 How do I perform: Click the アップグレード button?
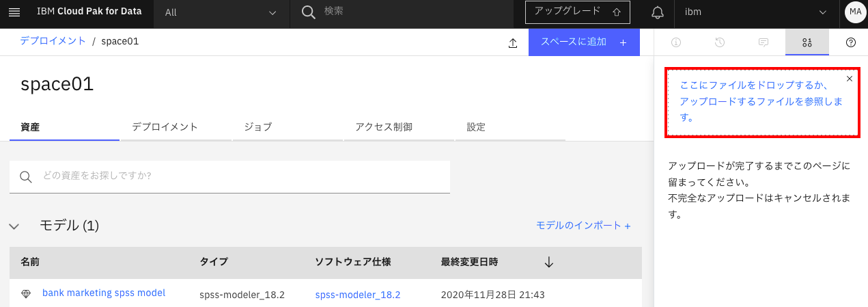[577, 12]
